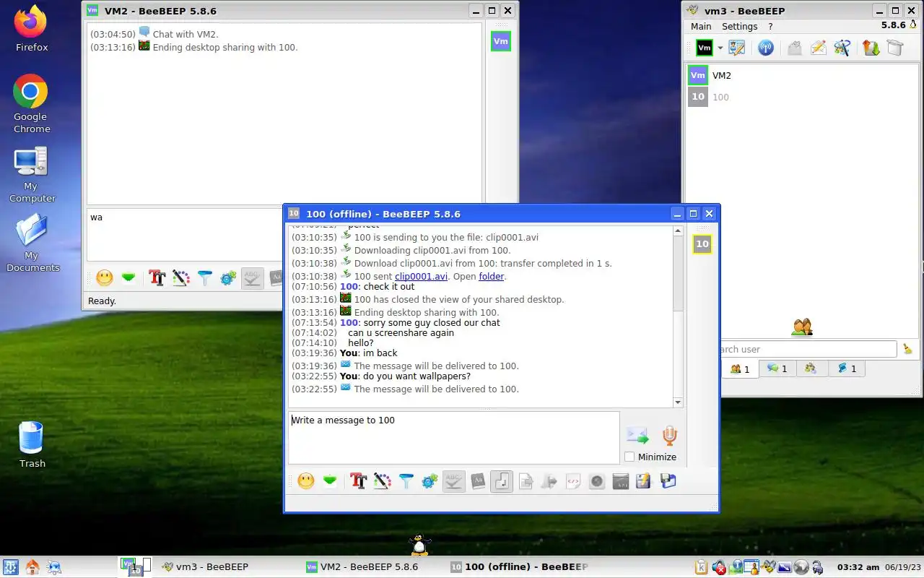
Task: Send the message with the envelope arrow button
Action: click(637, 436)
